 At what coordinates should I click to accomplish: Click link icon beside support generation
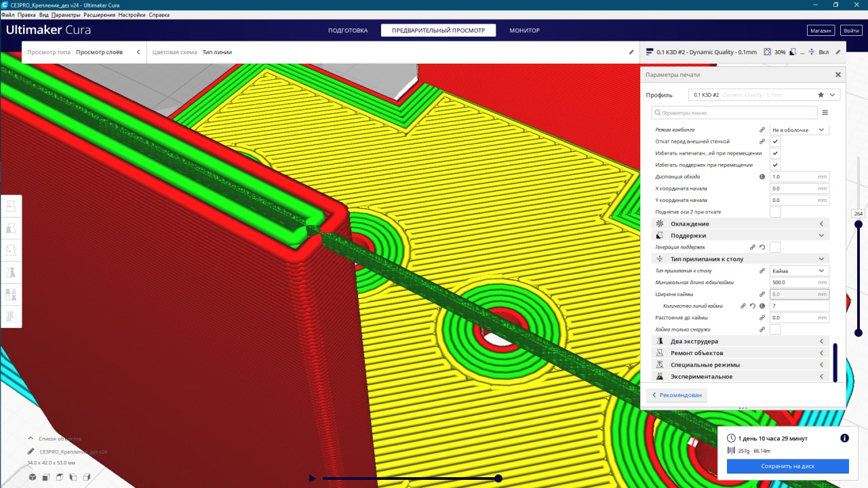coord(753,247)
